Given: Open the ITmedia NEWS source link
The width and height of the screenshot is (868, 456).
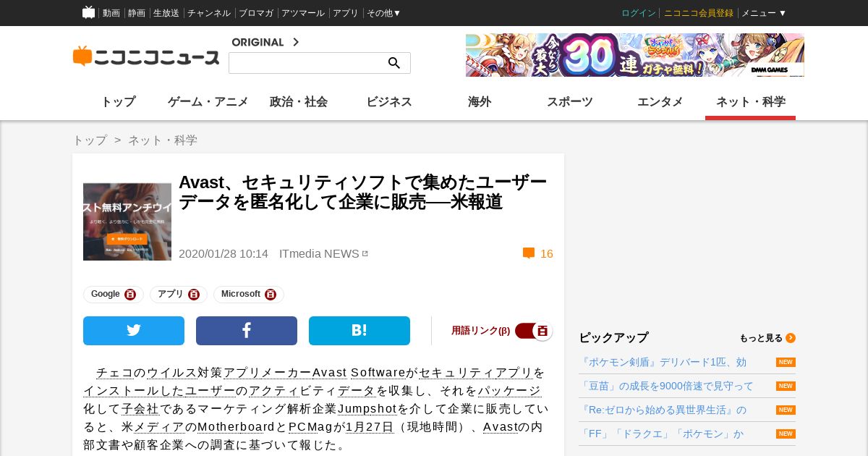Looking at the screenshot, I should click(x=319, y=253).
